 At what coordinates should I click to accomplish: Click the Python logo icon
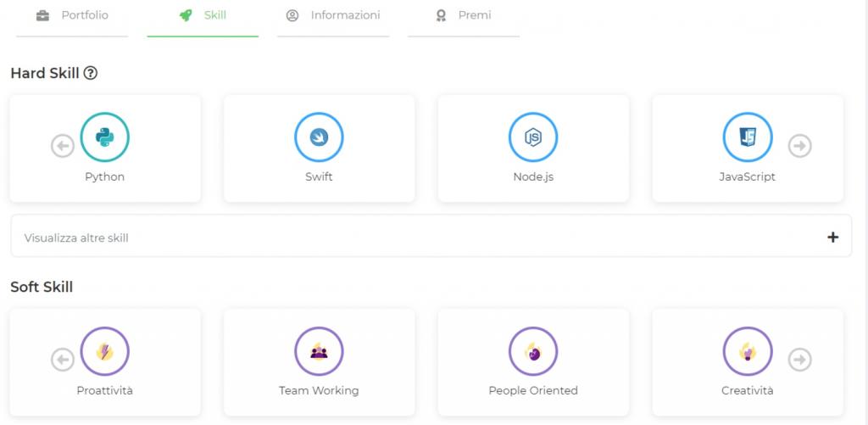[x=104, y=137]
